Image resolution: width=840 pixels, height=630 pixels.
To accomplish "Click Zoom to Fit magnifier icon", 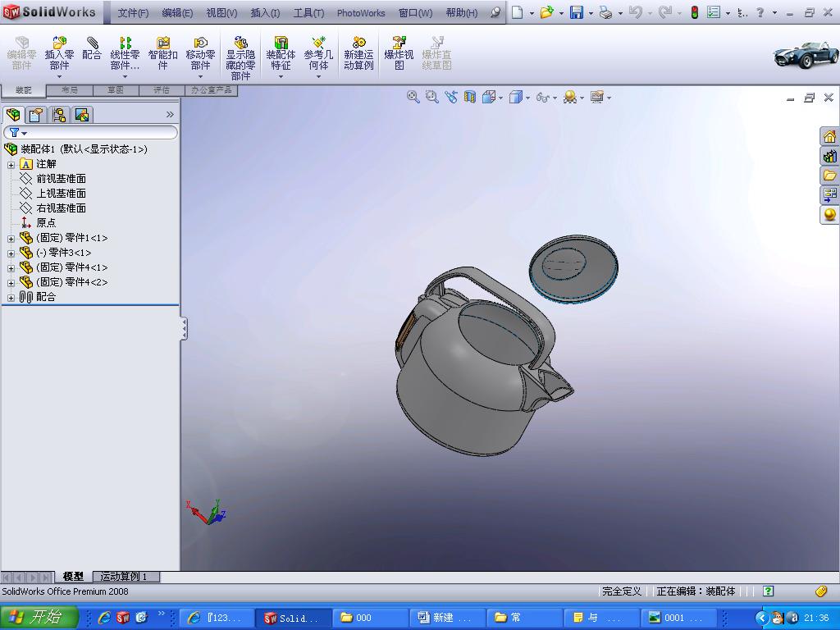I will [413, 97].
